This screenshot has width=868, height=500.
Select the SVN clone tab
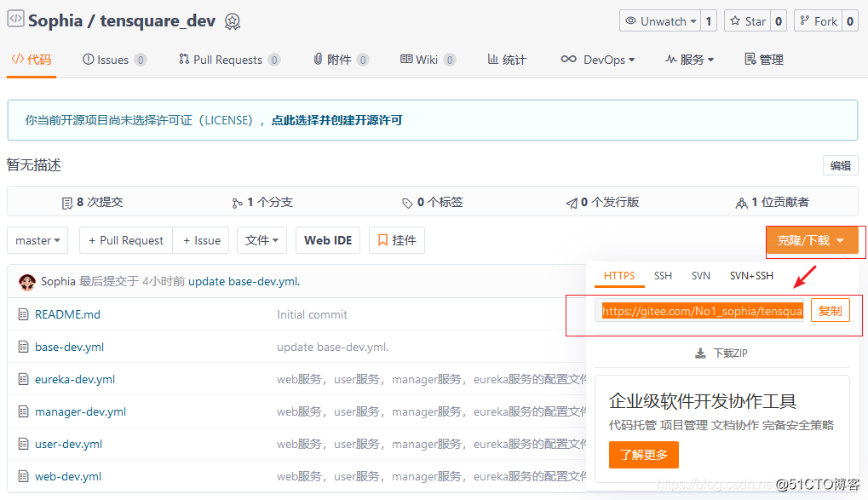pos(701,276)
